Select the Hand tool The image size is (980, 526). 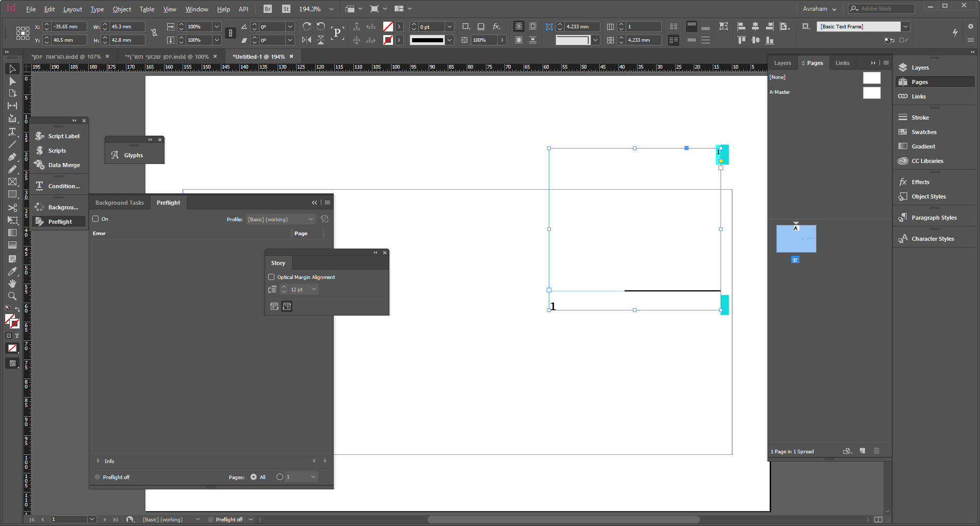pos(12,284)
